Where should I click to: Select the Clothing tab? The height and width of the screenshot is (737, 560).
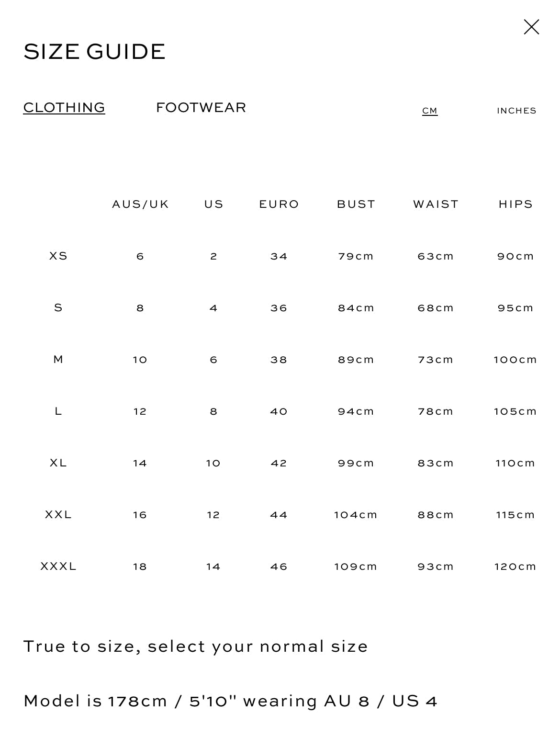64,107
